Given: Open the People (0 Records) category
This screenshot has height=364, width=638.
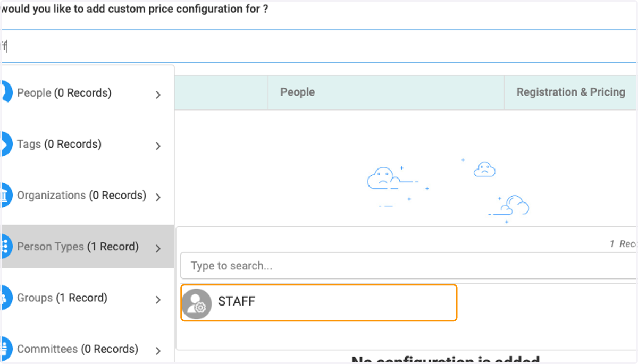Looking at the screenshot, I should pos(88,92).
